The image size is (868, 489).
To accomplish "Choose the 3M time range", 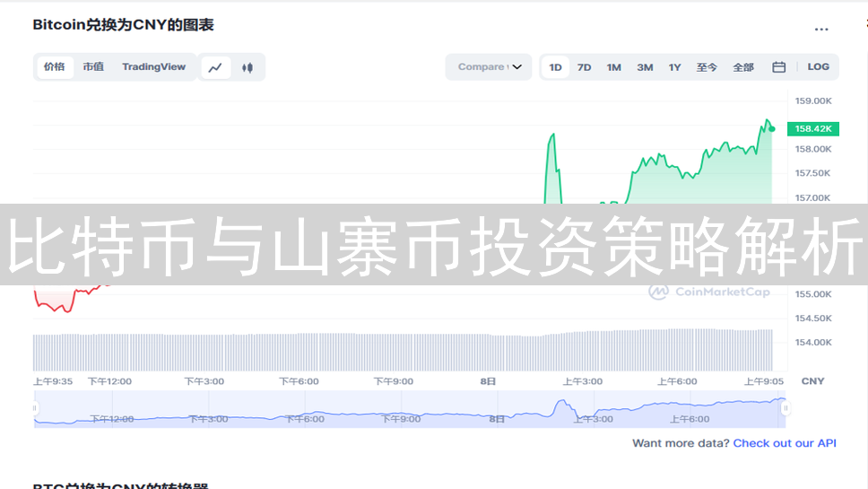I will click(645, 67).
